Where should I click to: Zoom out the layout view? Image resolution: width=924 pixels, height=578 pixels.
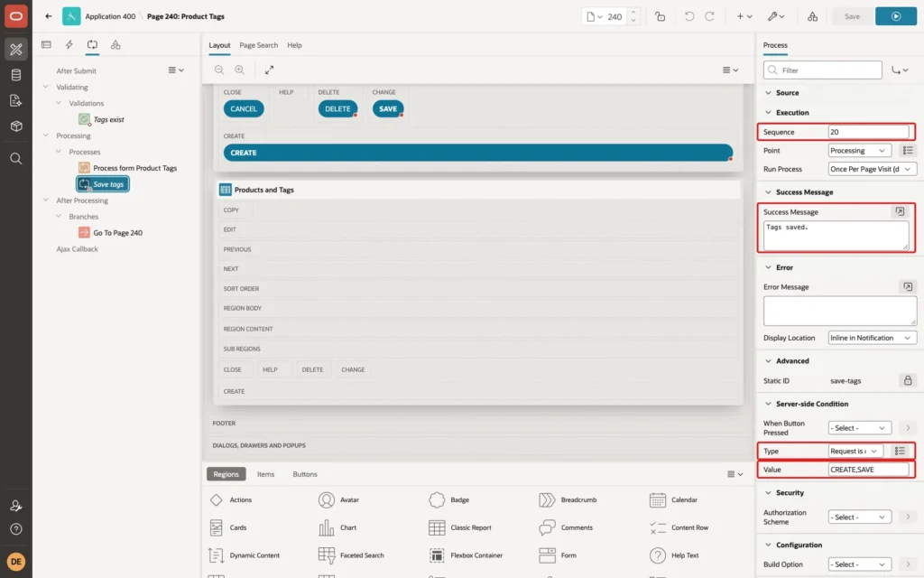tap(218, 70)
